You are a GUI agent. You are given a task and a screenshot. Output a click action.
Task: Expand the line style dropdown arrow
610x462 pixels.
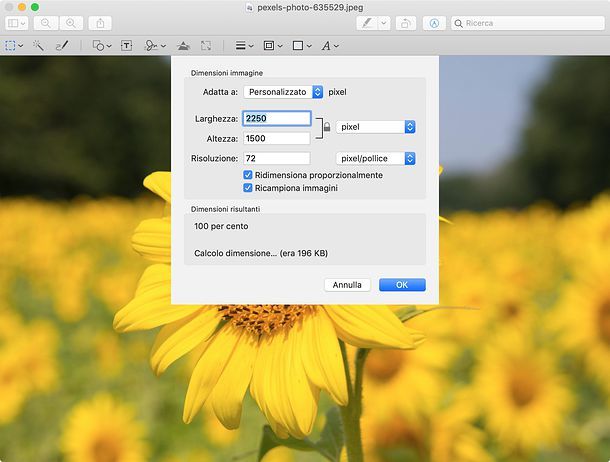[x=251, y=46]
